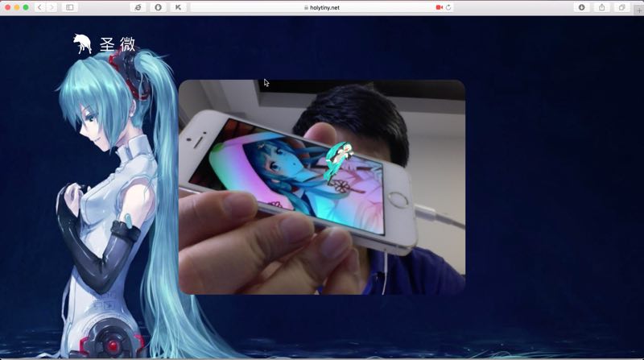Click the K extension button in toolbar
644x360 pixels.
point(178,7)
